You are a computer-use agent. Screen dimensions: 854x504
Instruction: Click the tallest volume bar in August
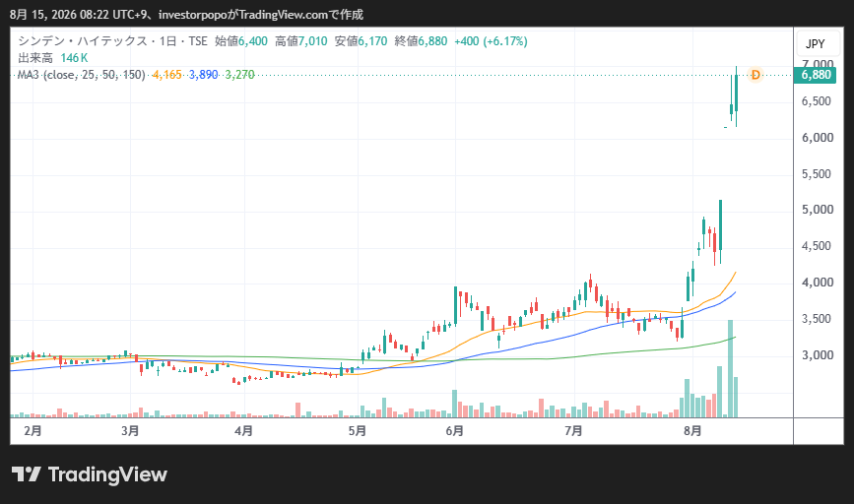tap(730, 368)
